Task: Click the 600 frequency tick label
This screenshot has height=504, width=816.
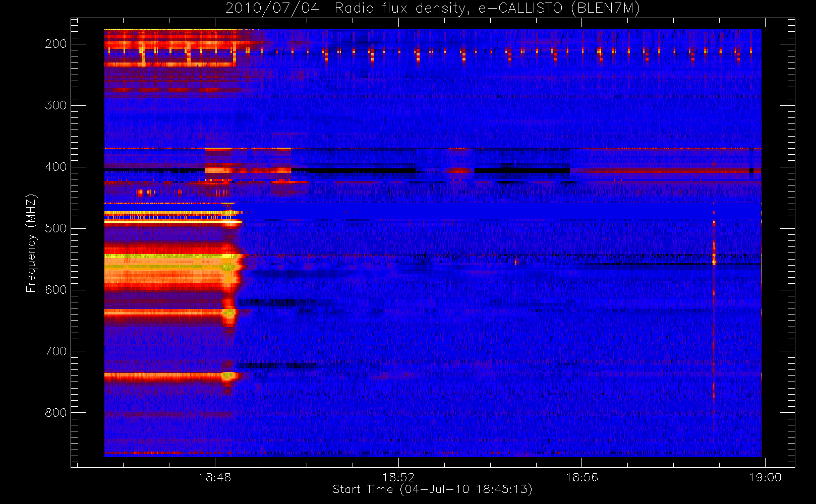Action: [56, 290]
